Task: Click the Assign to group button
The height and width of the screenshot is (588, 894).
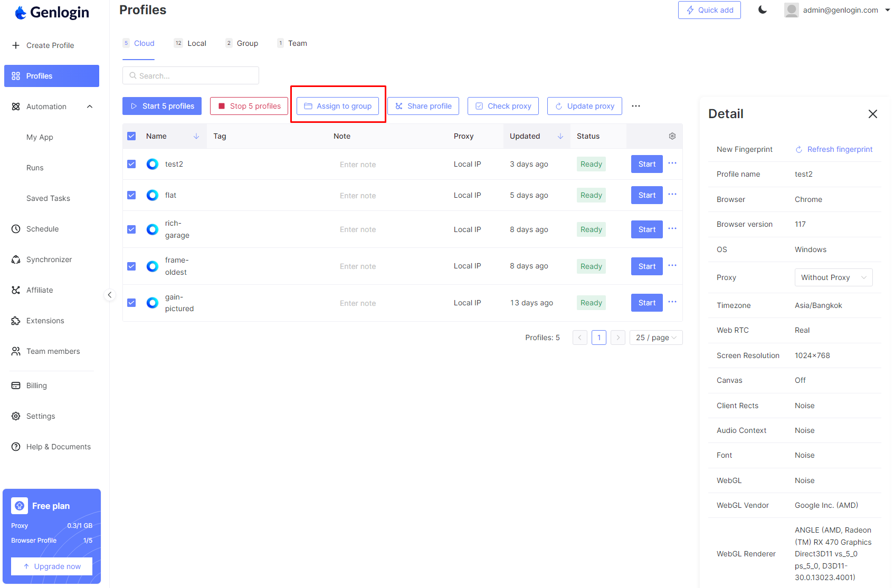Action: pyautogui.click(x=338, y=106)
